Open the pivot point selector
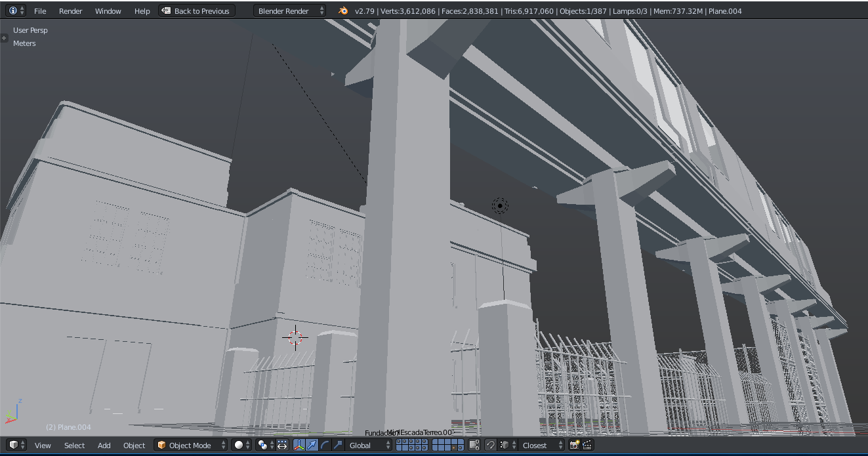 click(x=265, y=445)
